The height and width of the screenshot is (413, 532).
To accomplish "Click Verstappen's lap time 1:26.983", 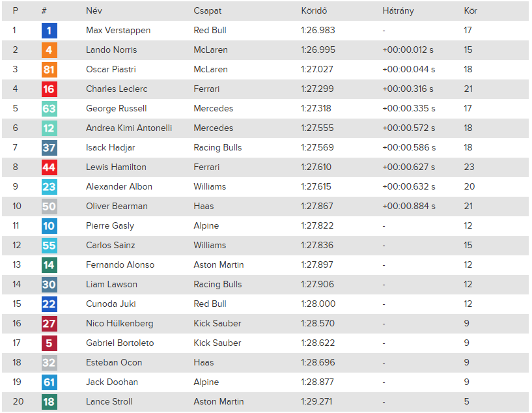I will click(x=318, y=31).
